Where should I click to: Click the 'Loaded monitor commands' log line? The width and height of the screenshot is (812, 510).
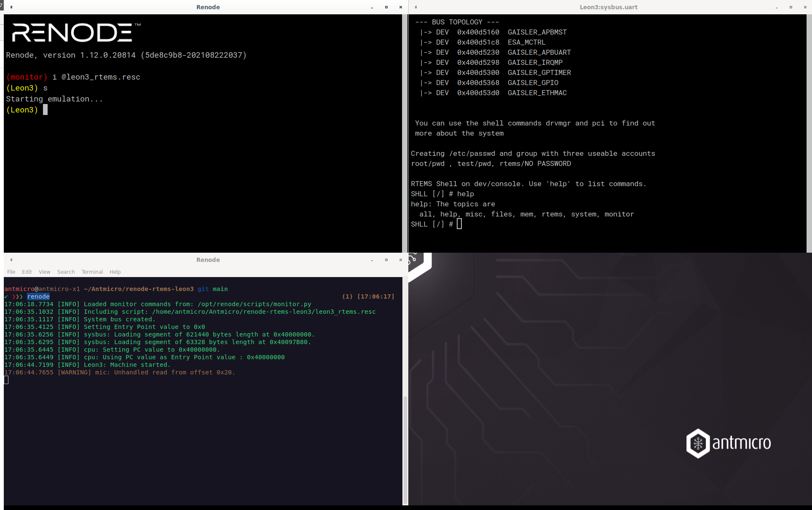[158, 304]
